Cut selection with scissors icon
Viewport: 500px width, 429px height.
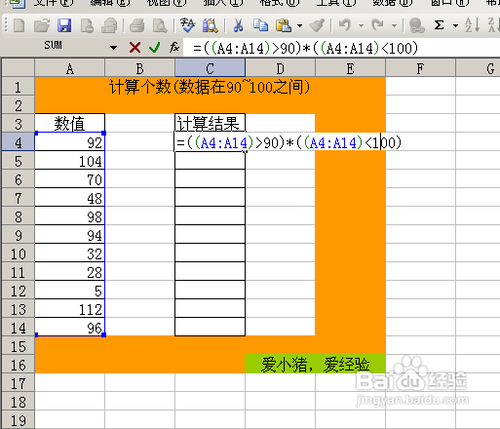coord(238,26)
